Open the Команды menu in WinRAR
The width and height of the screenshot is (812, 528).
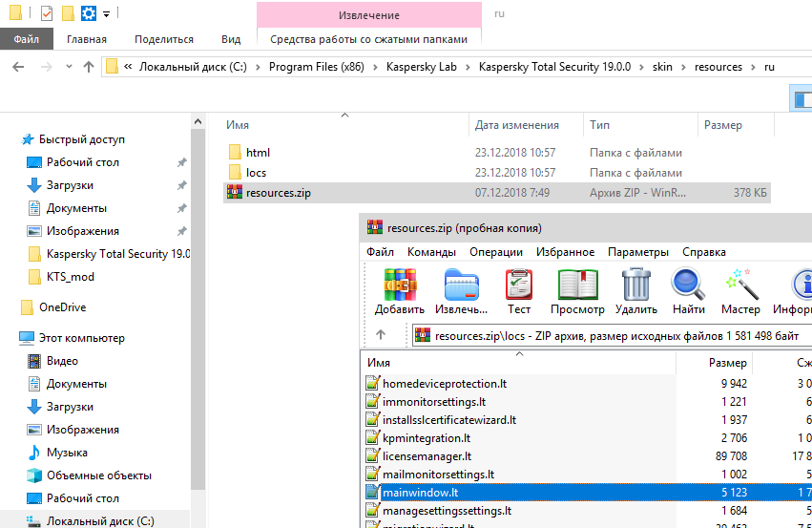[x=431, y=252]
